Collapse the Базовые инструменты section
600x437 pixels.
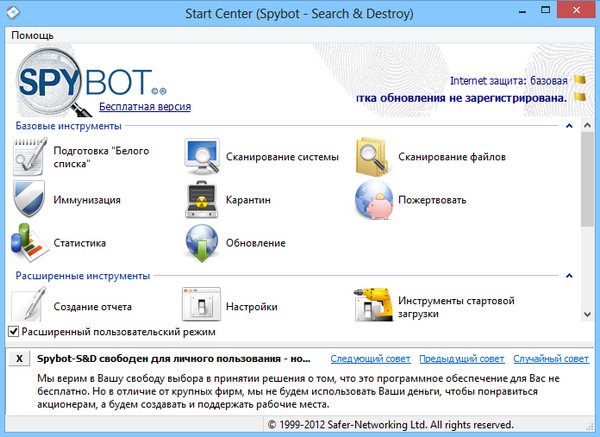pos(569,127)
